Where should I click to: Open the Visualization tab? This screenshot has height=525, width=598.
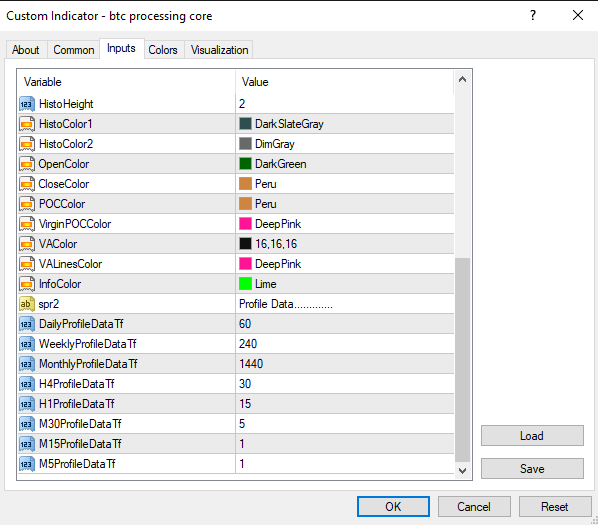(219, 50)
